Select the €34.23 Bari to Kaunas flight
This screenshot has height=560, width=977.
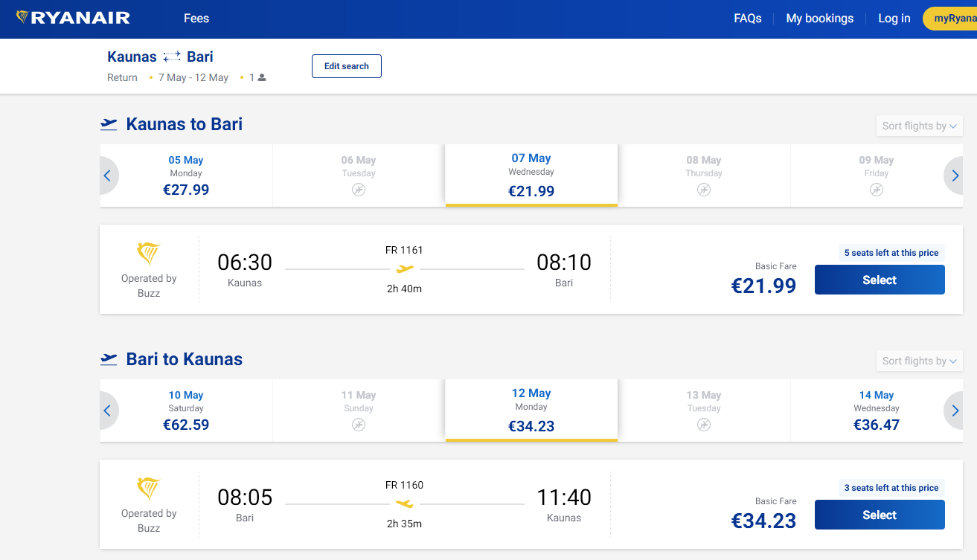(880, 515)
